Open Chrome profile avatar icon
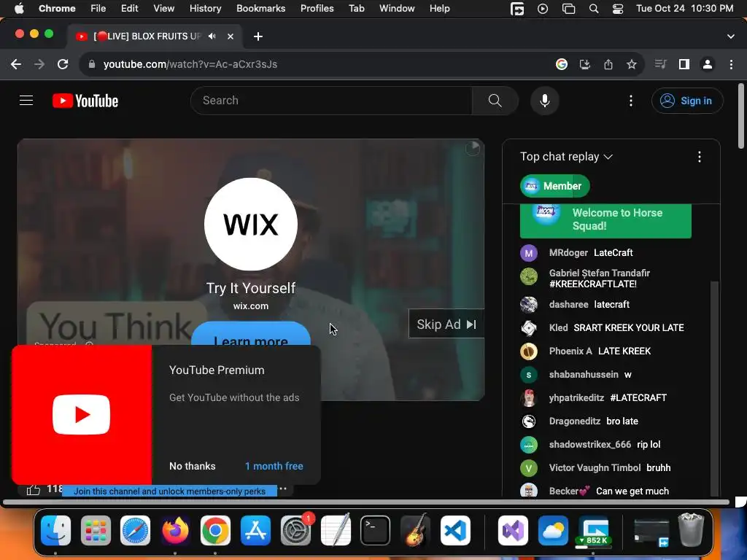This screenshot has height=560, width=747. tap(708, 64)
